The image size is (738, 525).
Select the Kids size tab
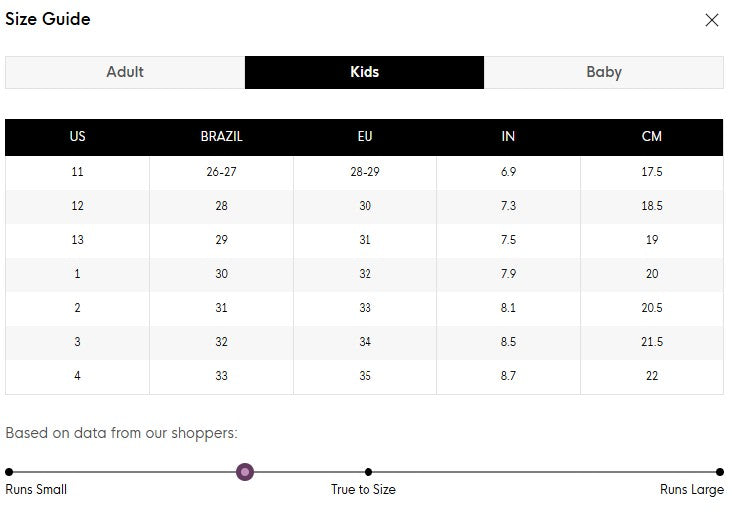pos(364,72)
